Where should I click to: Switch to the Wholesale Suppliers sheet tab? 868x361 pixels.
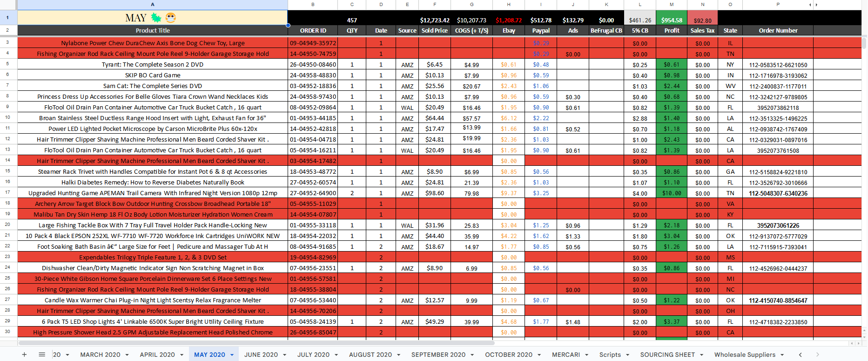pos(745,354)
